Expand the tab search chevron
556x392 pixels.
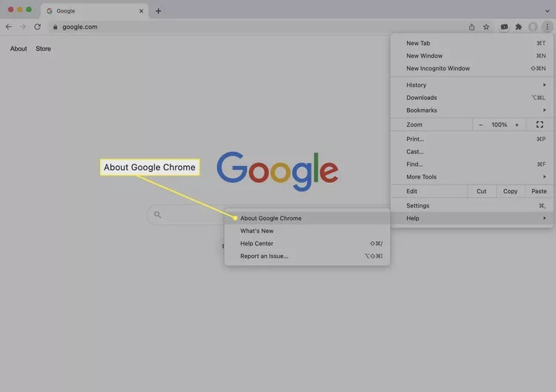pyautogui.click(x=547, y=11)
